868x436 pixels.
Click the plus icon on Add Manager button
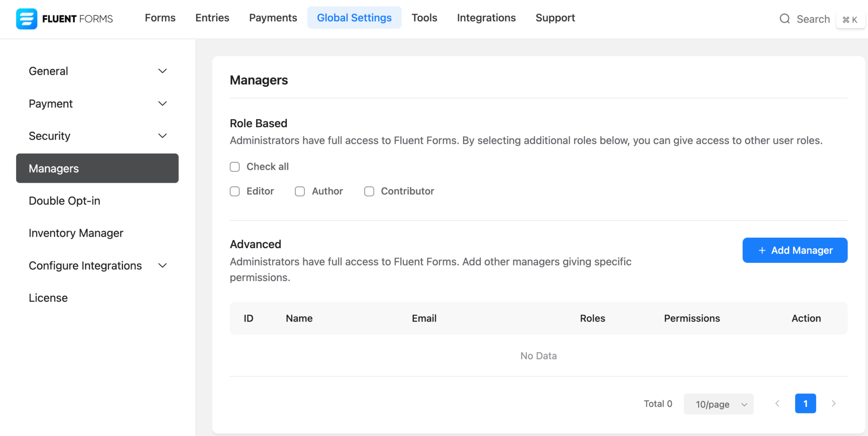pos(762,250)
